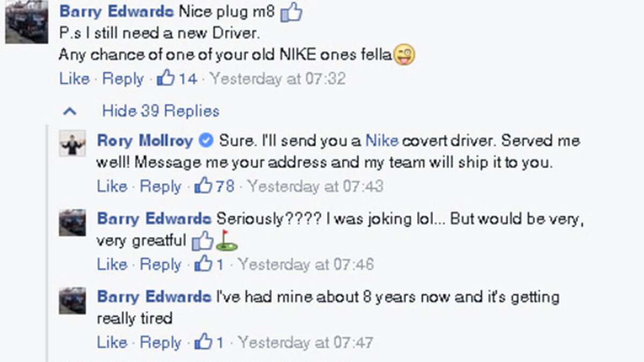Screen dimensions: 644x362
Task: Click the 14 likes thumbs-up icon
Action: point(165,79)
